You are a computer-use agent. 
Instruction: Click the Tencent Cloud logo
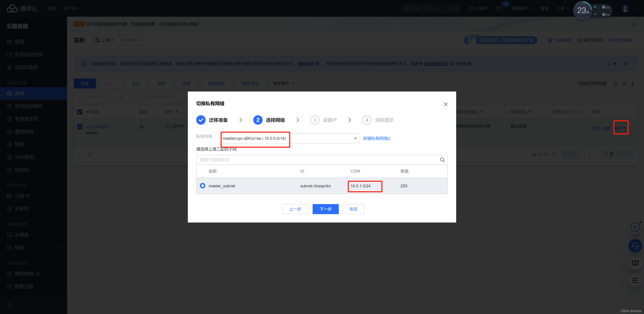pos(22,8)
